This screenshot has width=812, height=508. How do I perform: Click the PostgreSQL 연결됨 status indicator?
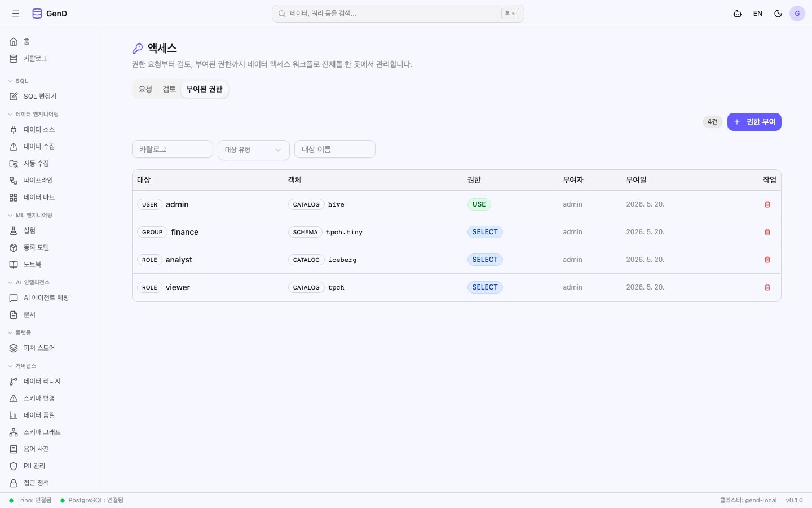pyautogui.click(x=92, y=500)
